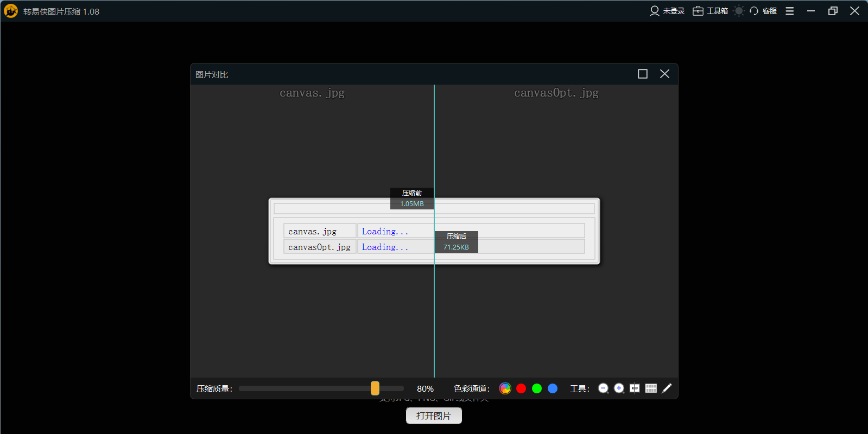Screen dimensions: 868x434
Task: Close the 图片对比 dialog
Action: [x=664, y=74]
